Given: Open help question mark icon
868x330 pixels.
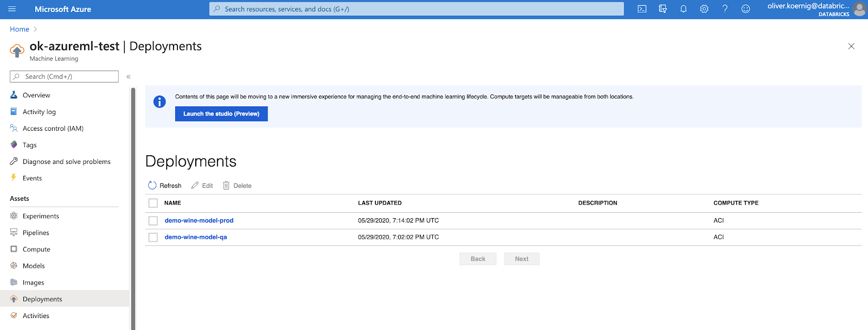Looking at the screenshot, I should point(725,9).
